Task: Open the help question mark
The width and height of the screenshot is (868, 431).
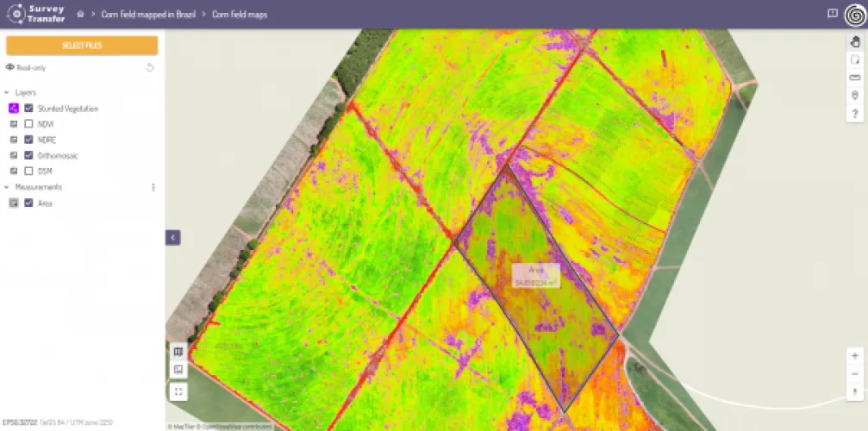Action: pos(855,114)
